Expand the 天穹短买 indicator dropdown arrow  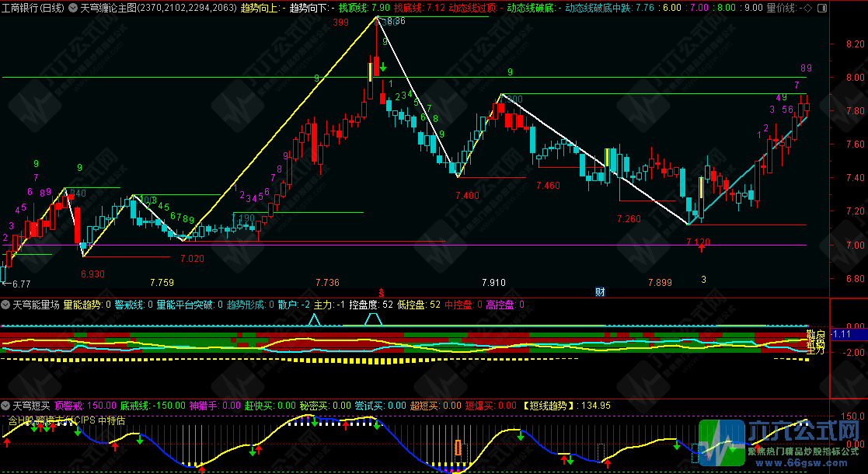click(6, 406)
